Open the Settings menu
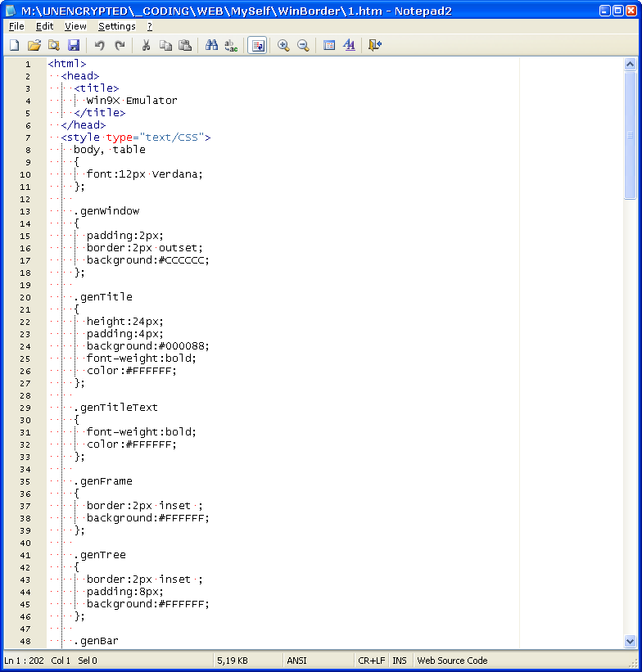642x672 pixels. 116,26
